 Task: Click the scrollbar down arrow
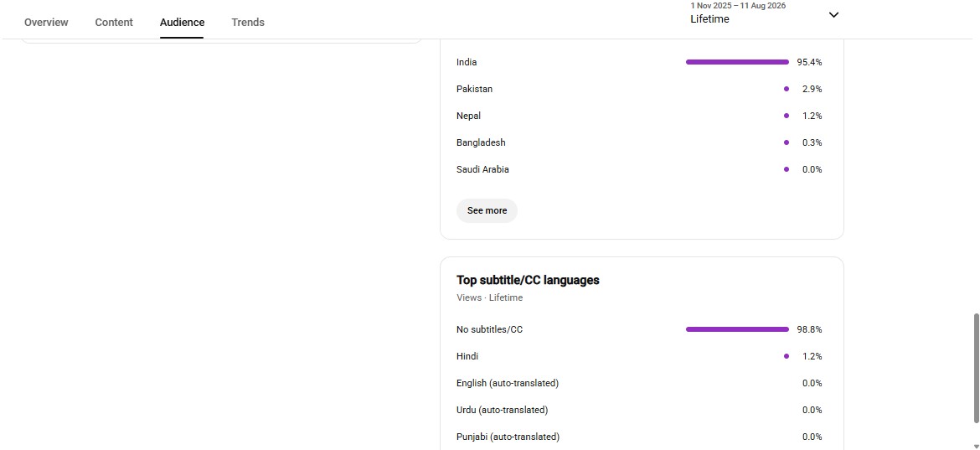(x=977, y=446)
